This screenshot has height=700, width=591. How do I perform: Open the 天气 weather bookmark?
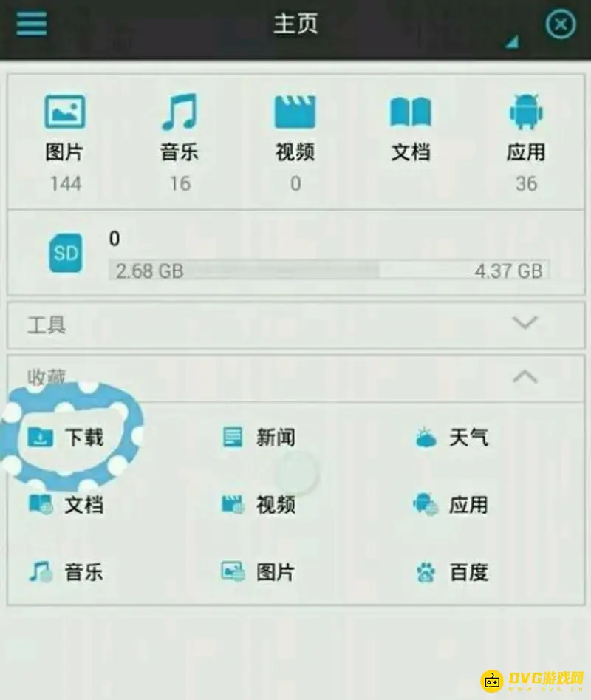point(451,437)
